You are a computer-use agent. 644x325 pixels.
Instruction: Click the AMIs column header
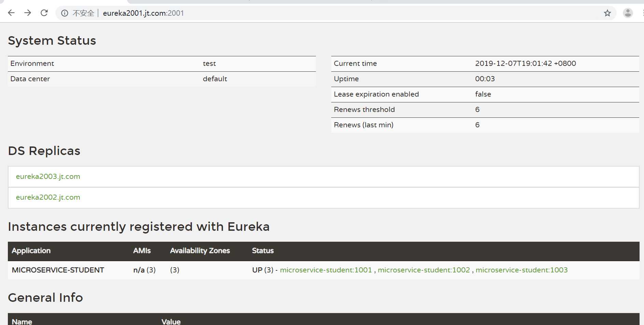142,251
